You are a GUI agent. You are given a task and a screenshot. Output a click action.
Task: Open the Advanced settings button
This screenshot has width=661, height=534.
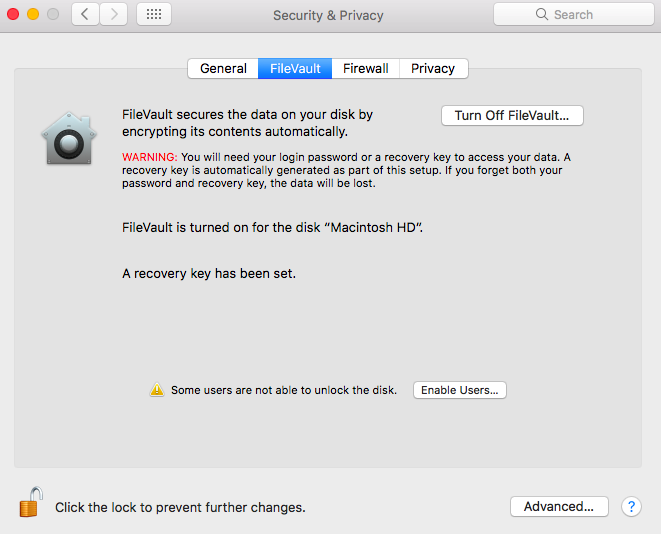click(x=559, y=507)
